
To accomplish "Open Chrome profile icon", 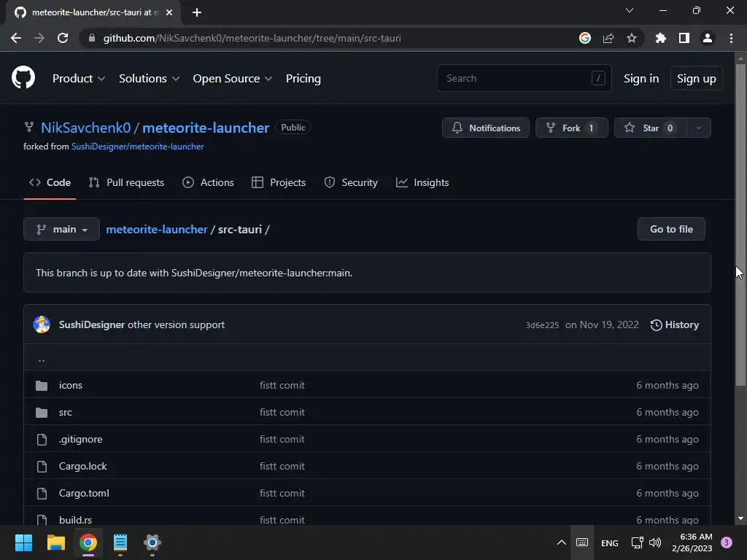I will point(708,38).
